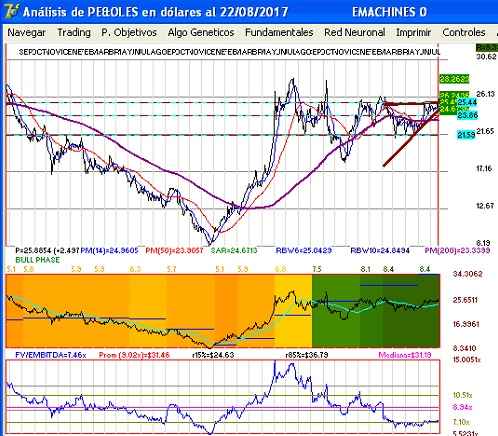Open the Algo Geneticos menu
The height and width of the screenshot is (436, 498).
(201, 33)
